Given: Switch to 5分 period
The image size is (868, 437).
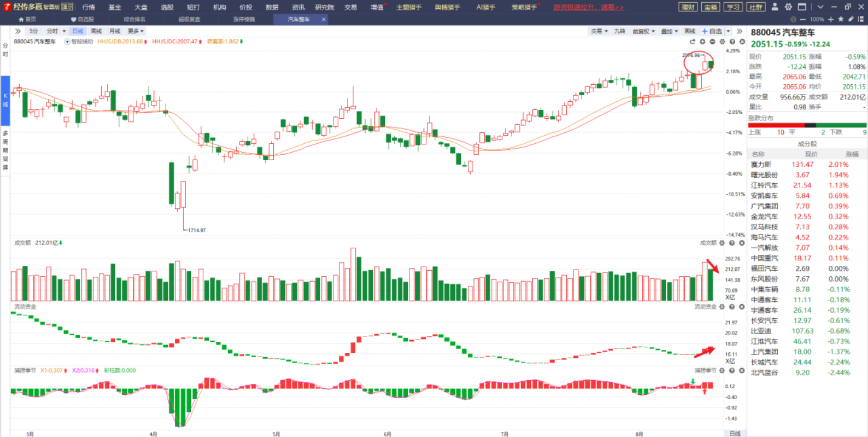Looking at the screenshot, I should coord(34,31).
